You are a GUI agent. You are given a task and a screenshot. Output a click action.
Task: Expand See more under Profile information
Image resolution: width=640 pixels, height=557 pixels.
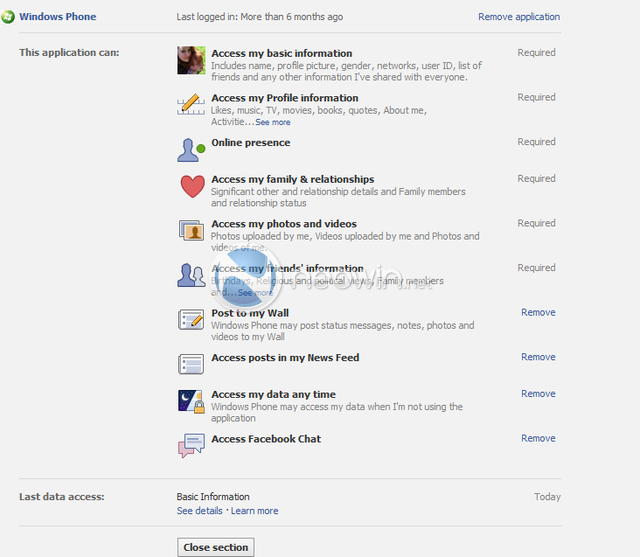click(x=273, y=122)
